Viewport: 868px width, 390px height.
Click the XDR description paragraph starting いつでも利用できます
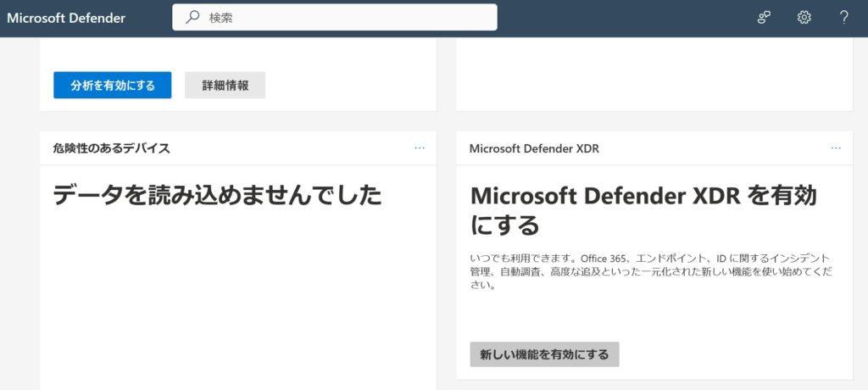point(649,271)
